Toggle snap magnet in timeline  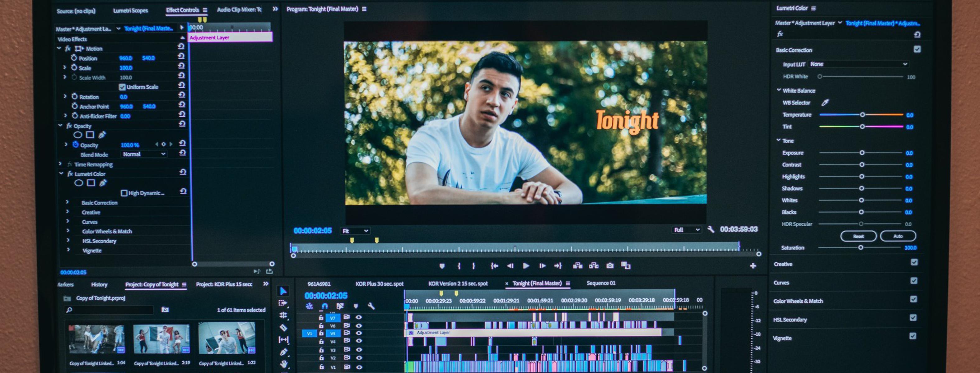[324, 306]
